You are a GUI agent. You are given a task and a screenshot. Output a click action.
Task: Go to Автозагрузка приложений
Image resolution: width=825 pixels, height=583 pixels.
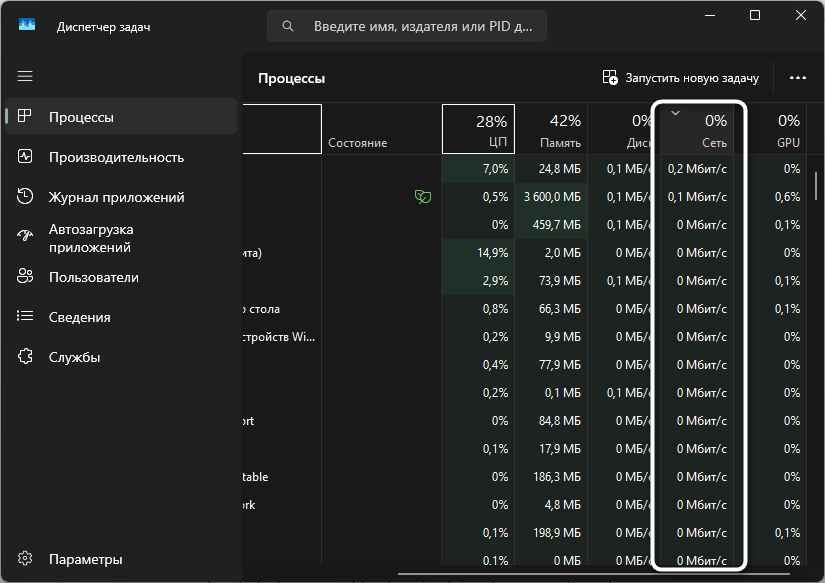(121, 238)
